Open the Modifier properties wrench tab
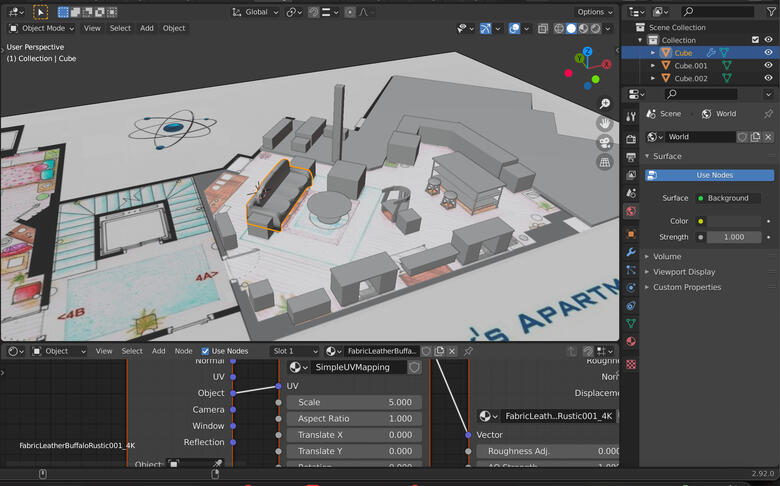This screenshot has width=780, height=486. pyautogui.click(x=631, y=252)
